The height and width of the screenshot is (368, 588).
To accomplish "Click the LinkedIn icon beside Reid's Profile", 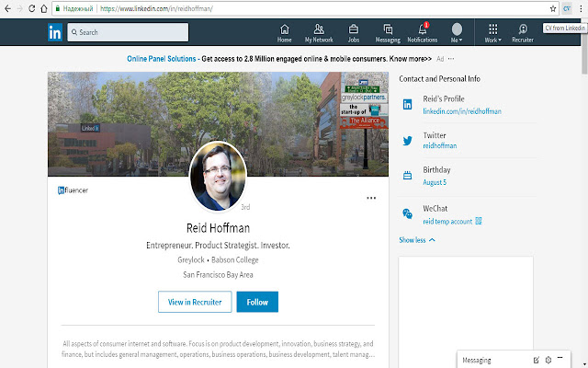I will 407,104.
